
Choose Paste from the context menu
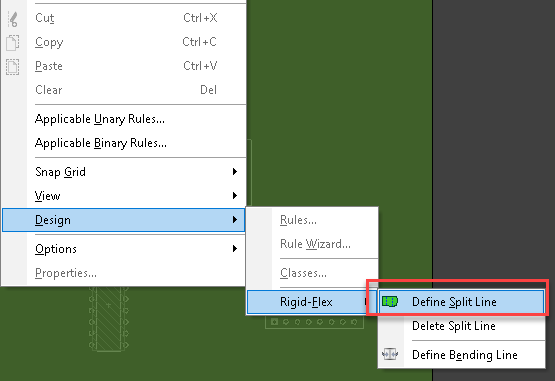tap(124, 66)
